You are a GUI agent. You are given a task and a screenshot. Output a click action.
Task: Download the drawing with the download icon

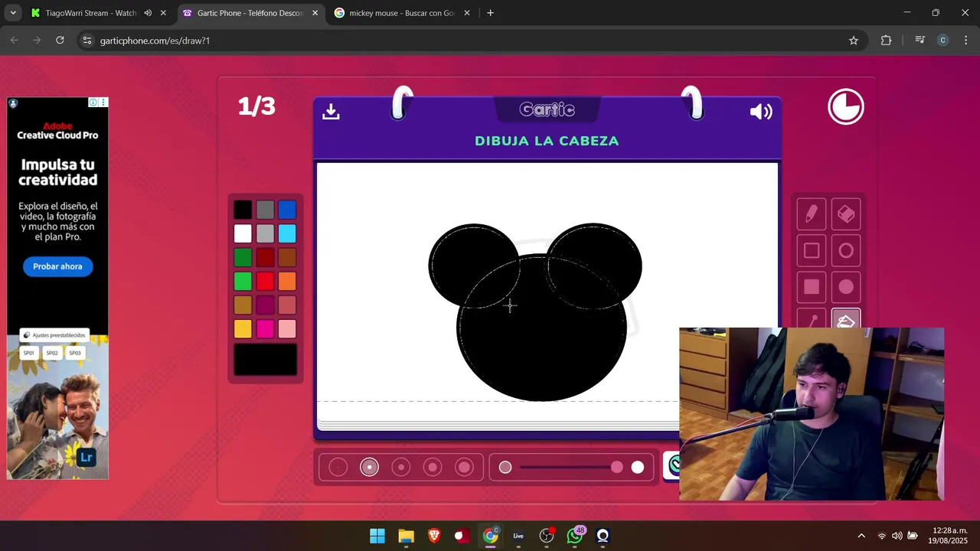pos(331,112)
